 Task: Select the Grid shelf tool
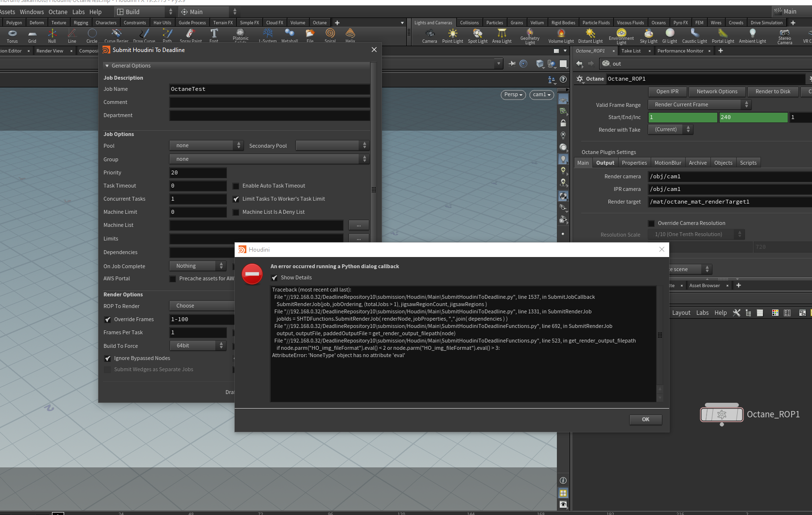(x=32, y=35)
